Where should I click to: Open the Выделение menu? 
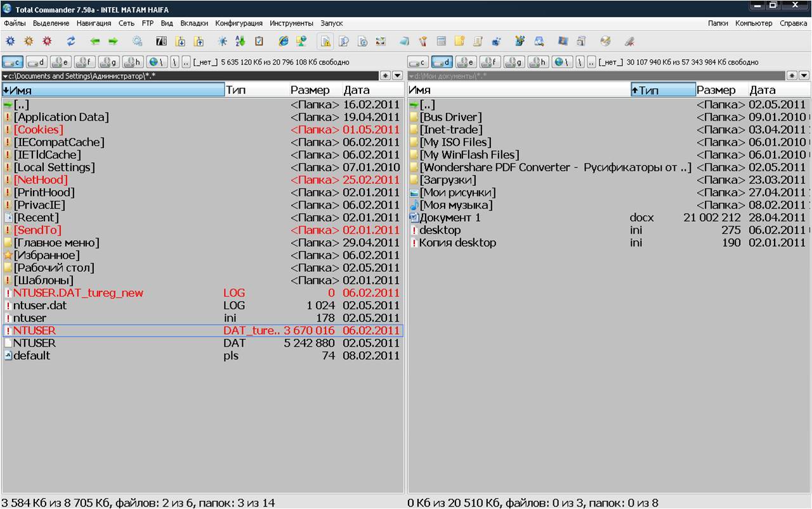[x=51, y=23]
